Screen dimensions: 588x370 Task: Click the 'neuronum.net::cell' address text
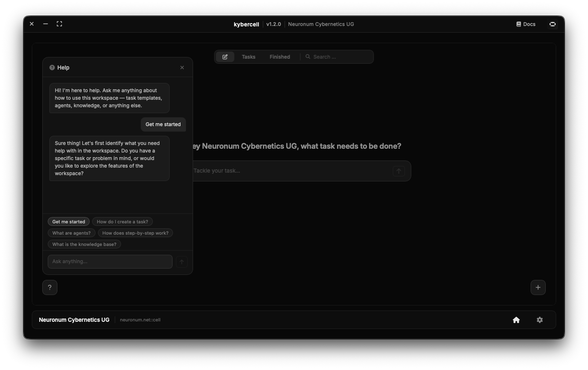pyautogui.click(x=140, y=320)
